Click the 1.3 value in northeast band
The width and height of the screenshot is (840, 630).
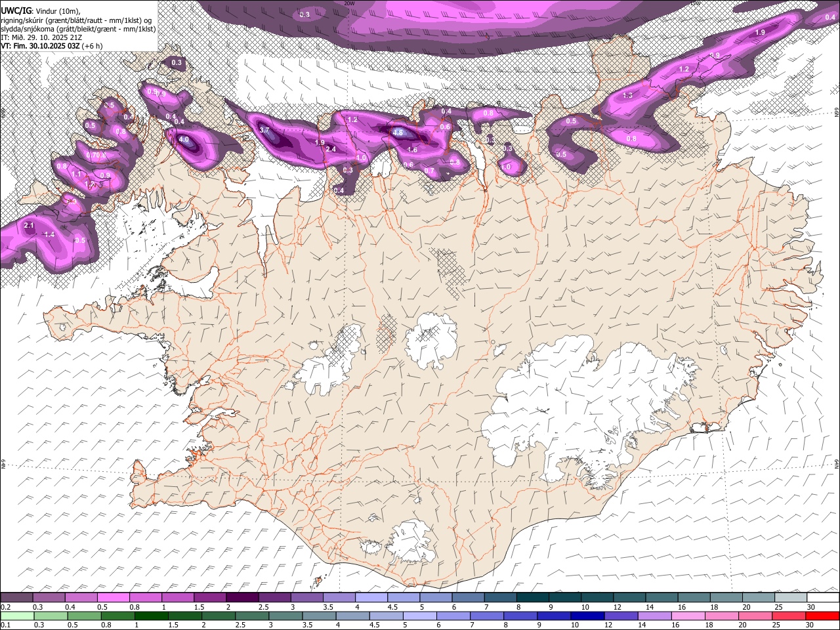click(627, 96)
